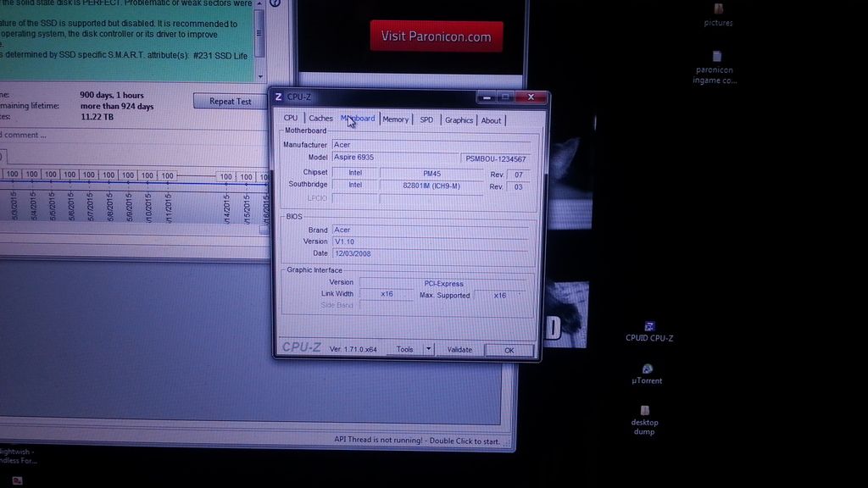The width and height of the screenshot is (868, 488).
Task: Open the SPD tab
Action: click(x=426, y=120)
